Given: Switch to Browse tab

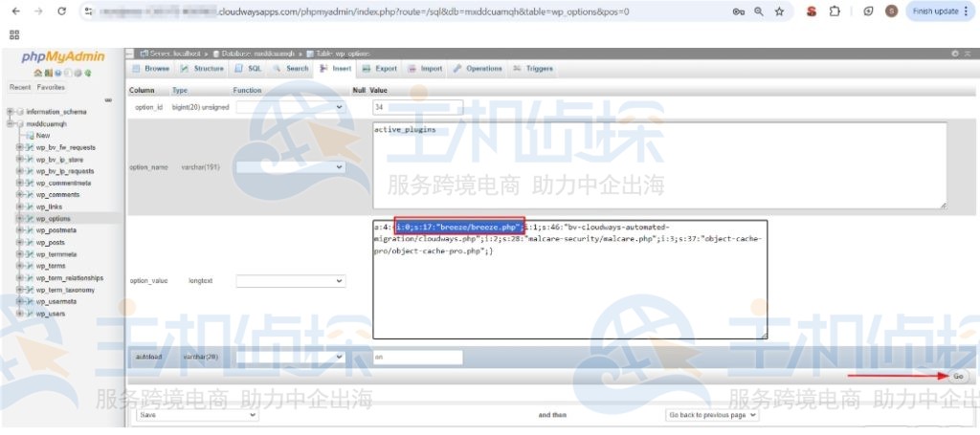Looking at the screenshot, I should coord(151,69).
